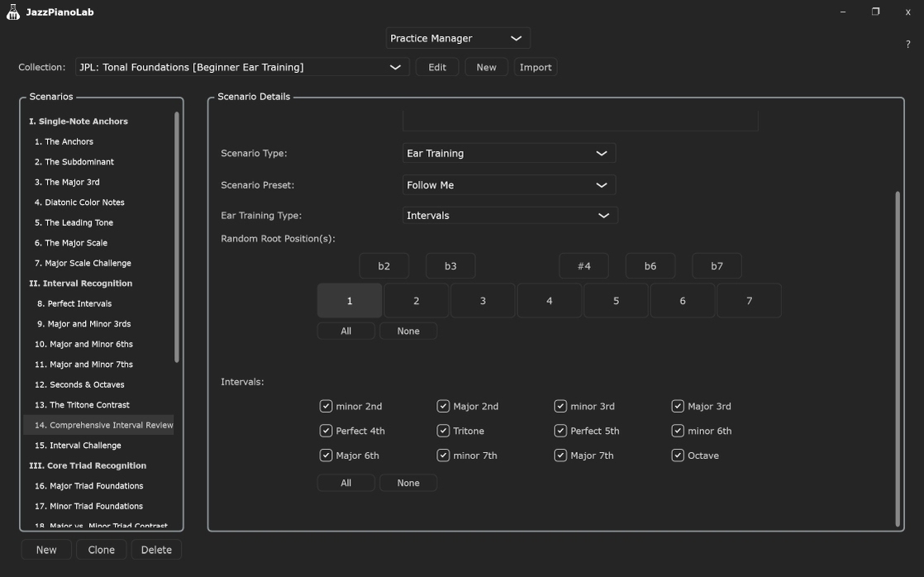Disable the Major 6th interval
Image resolution: width=924 pixels, height=577 pixels.
[326, 455]
